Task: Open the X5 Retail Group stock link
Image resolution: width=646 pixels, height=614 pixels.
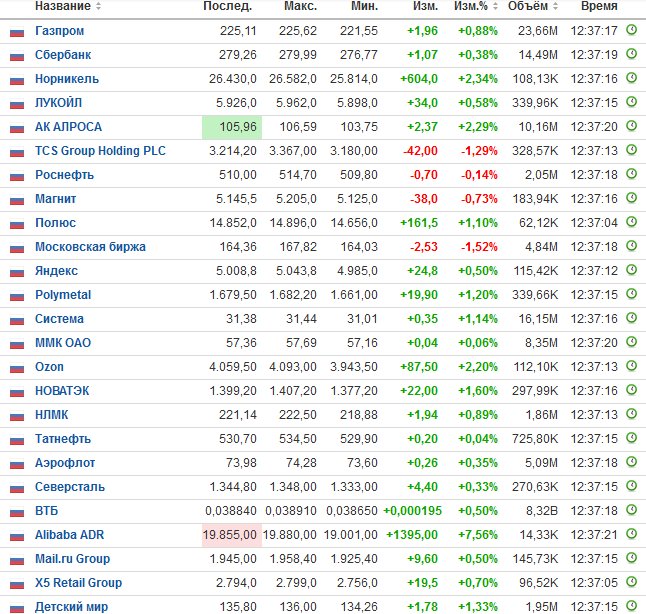Action: coord(78,583)
